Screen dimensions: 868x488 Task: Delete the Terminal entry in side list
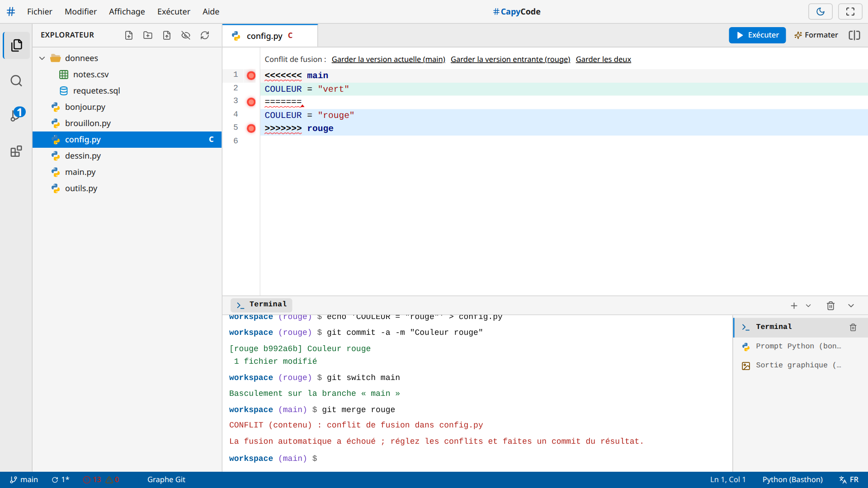[x=853, y=327]
